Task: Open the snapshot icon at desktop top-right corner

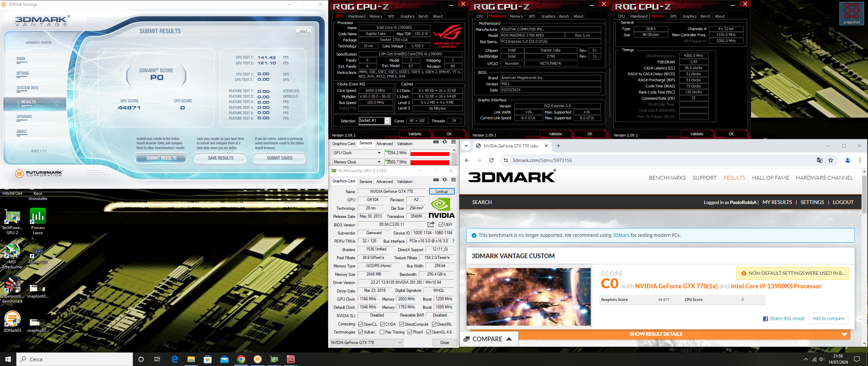Action: pos(851,13)
